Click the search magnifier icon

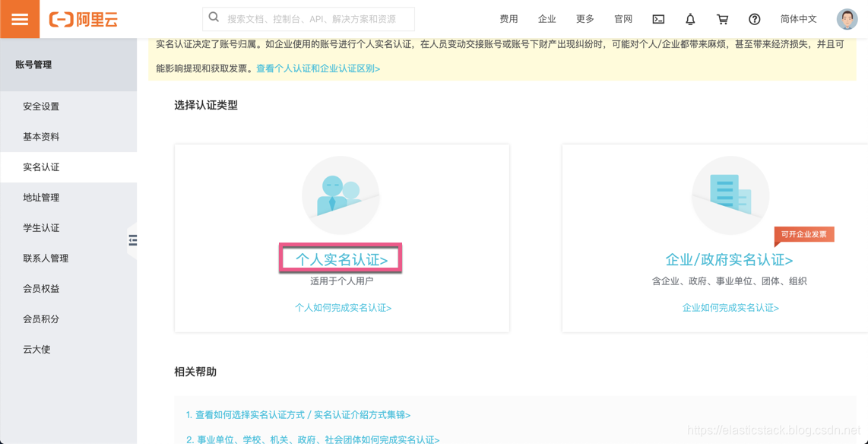click(x=214, y=18)
